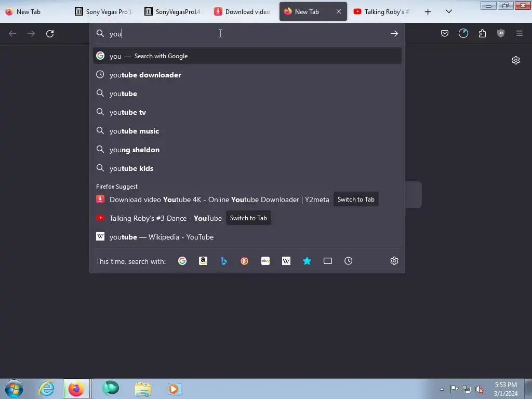Open the Windows Start menu
This screenshot has height=399, width=532.
pos(14,389)
